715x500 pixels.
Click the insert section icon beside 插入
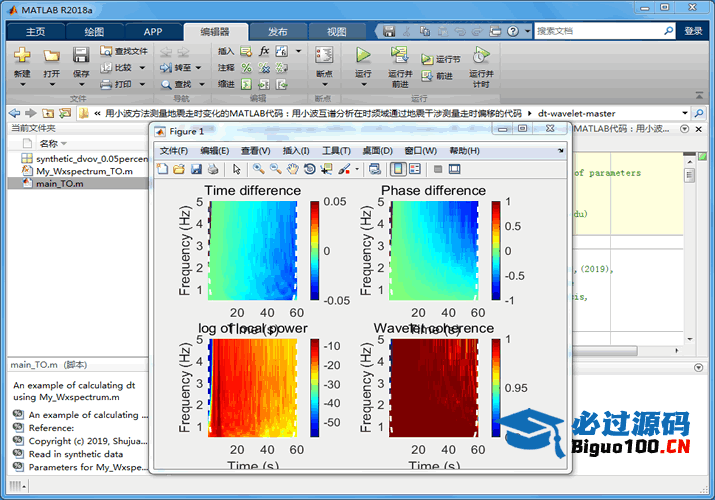[246, 51]
